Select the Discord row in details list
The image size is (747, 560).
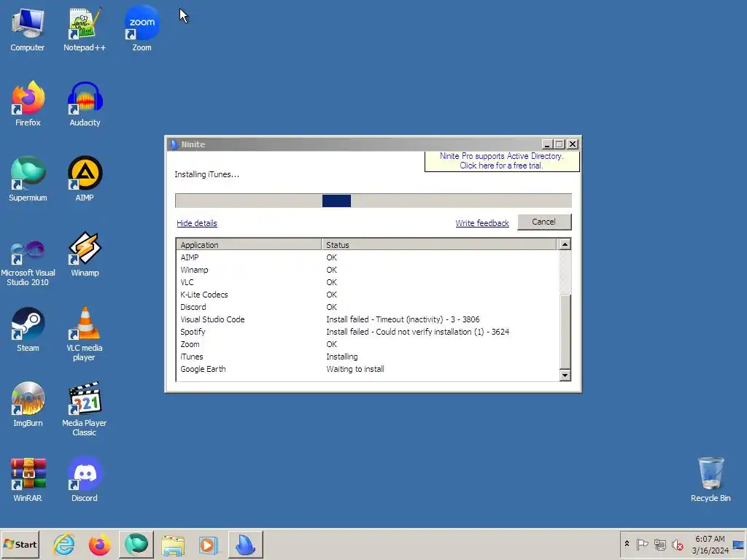(367, 307)
